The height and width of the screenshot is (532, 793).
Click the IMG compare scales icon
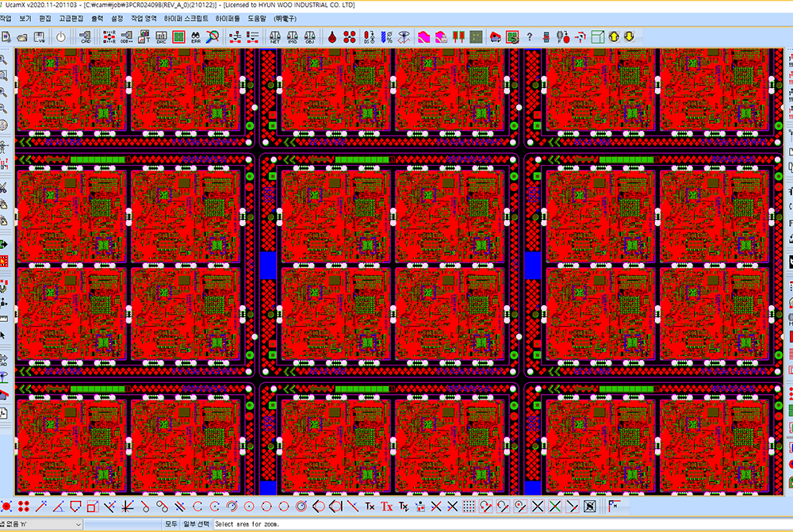pos(293,37)
